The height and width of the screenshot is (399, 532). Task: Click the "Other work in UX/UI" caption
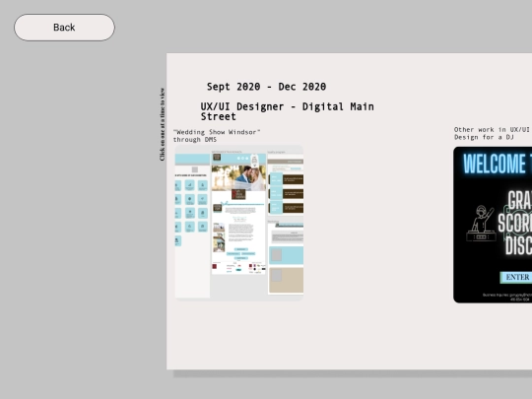pyautogui.click(x=493, y=133)
